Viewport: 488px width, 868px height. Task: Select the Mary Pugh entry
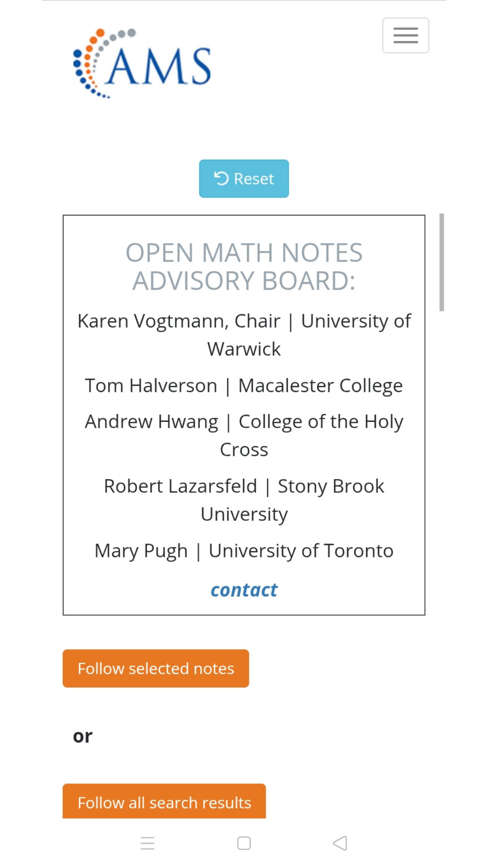141,551
